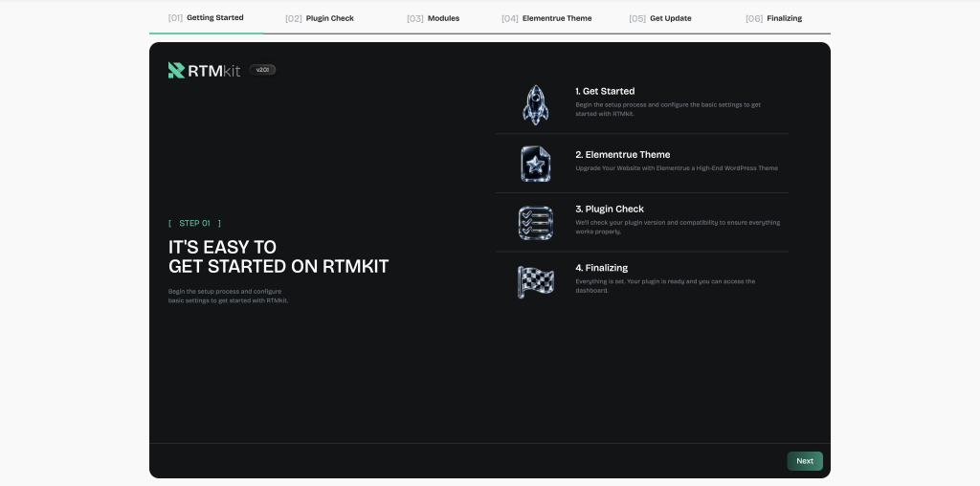Click the RTMKit logo
The image size is (980, 486).
(x=204, y=70)
